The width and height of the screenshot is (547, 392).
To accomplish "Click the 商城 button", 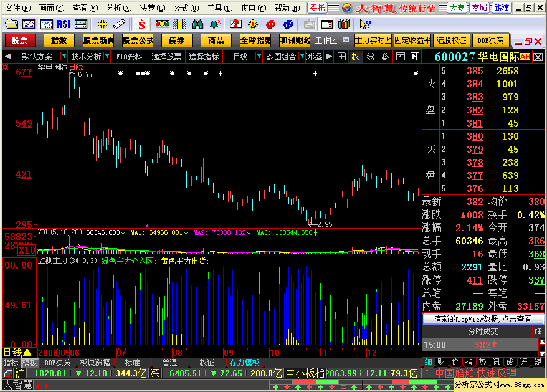I will point(479,7).
